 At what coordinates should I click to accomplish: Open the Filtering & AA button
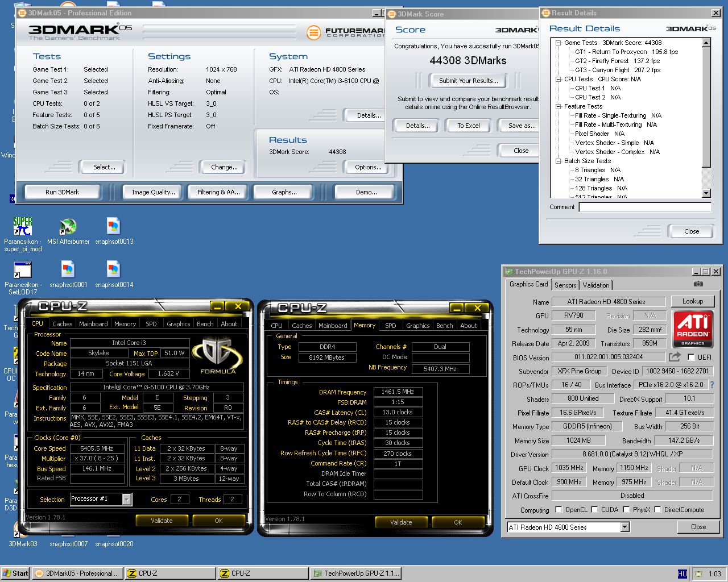pos(218,192)
